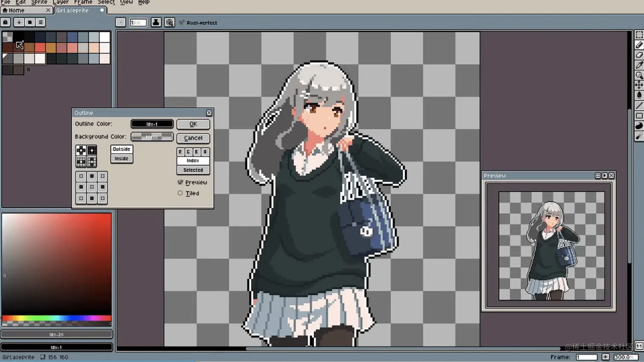Image resolution: width=644 pixels, height=362 pixels.
Task: Toggle the A channel button
Action: click(x=205, y=152)
